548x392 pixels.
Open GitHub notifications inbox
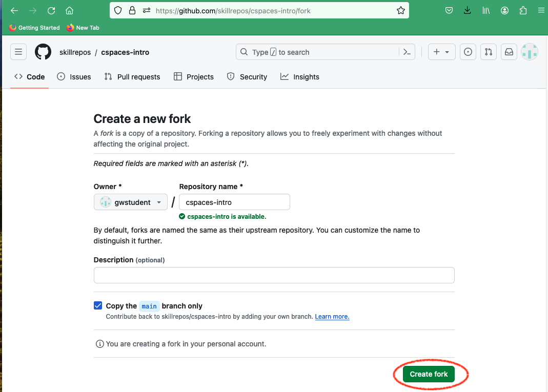coord(509,52)
